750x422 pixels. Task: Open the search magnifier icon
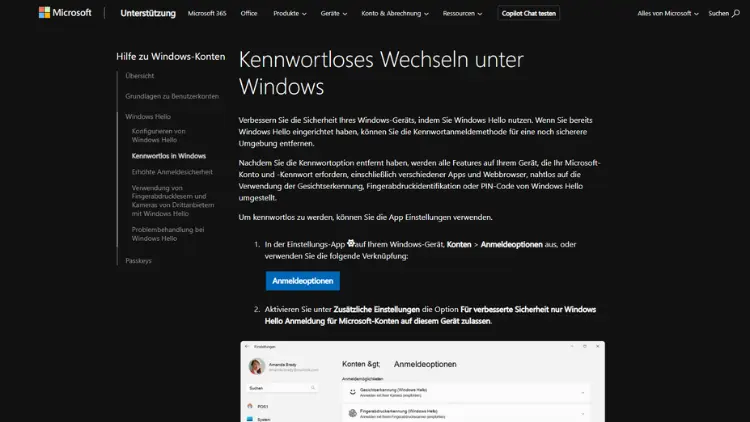[736, 13]
